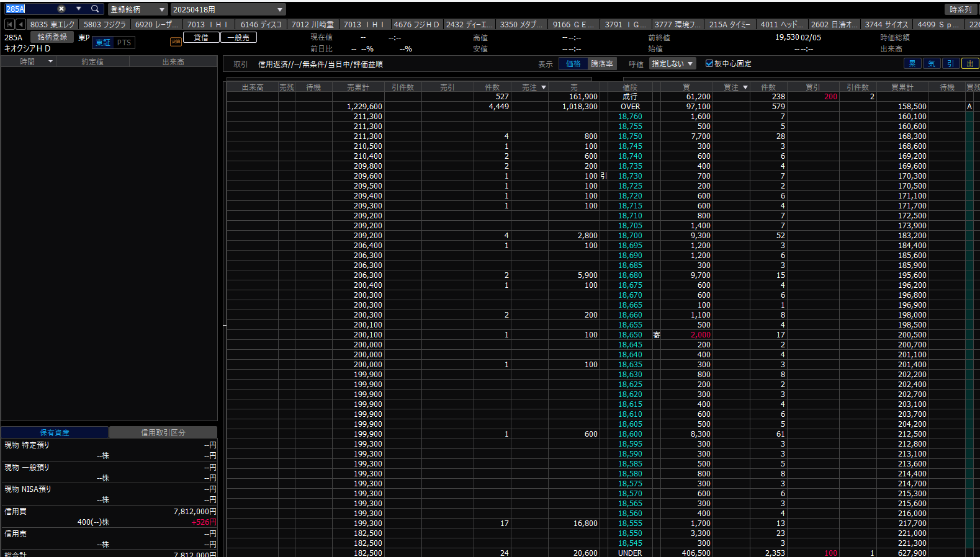Click the 銘柄登録 button
The image size is (980, 557).
pyautogui.click(x=52, y=37)
